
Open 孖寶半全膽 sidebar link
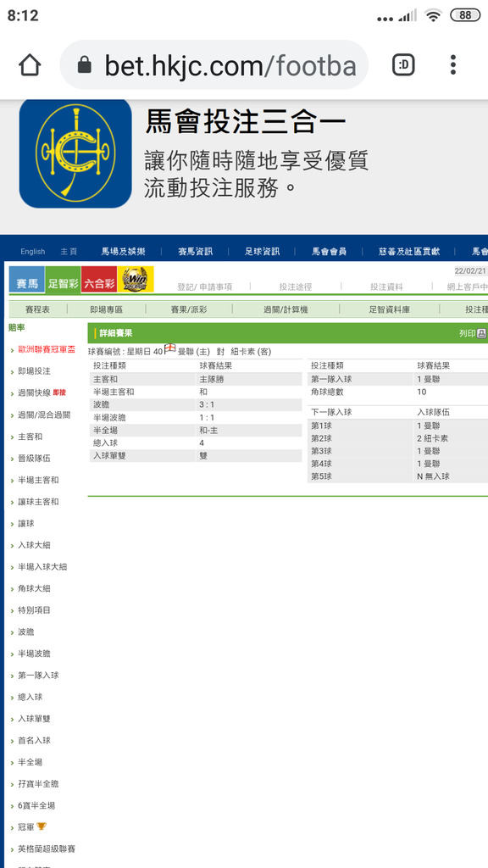point(38,784)
